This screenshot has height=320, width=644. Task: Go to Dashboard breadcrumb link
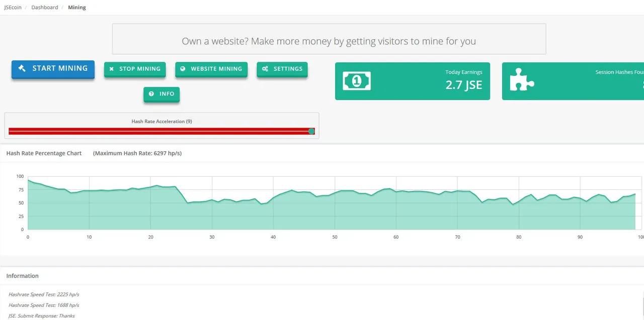45,8
